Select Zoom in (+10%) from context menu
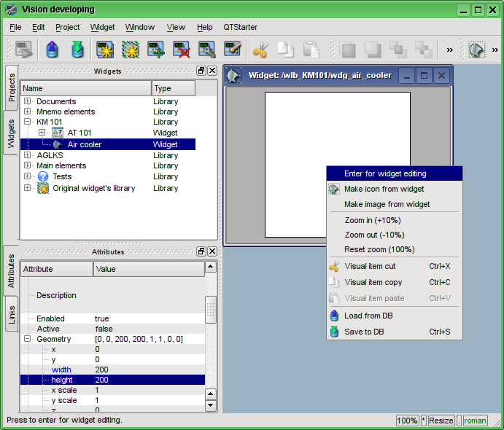 coord(372,220)
